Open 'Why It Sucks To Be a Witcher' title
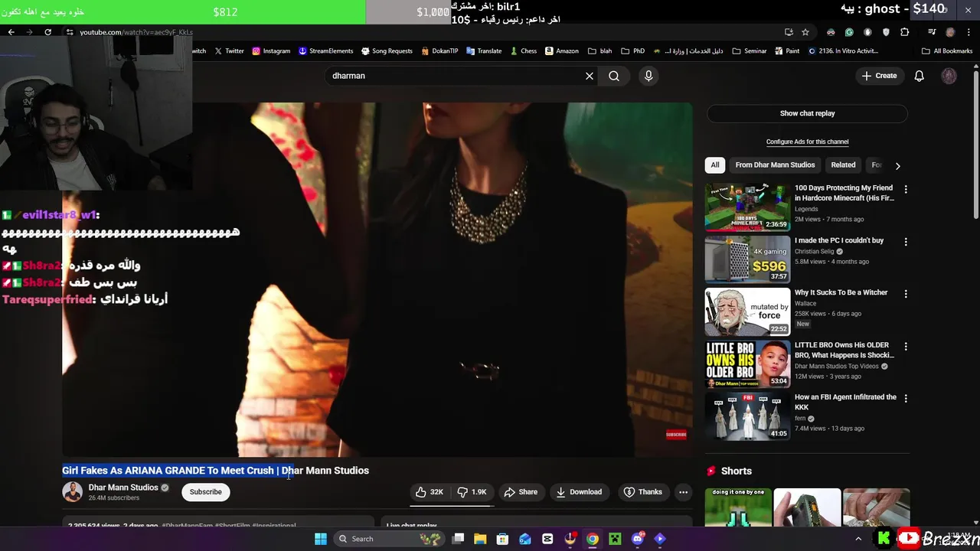This screenshot has width=980, height=551. pyautogui.click(x=841, y=292)
